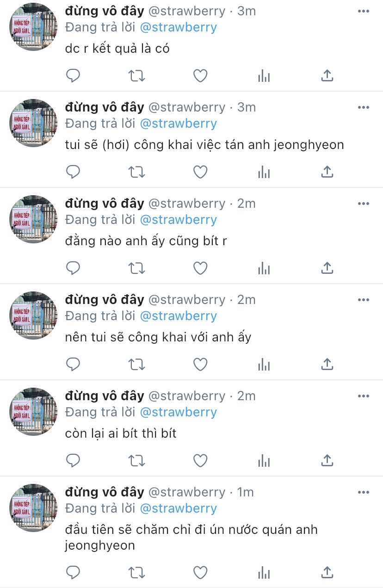Retweet the "đi ún nước quán anh jeonghyeon" tweet
Screen dimensions: 383x588
click(x=136, y=572)
